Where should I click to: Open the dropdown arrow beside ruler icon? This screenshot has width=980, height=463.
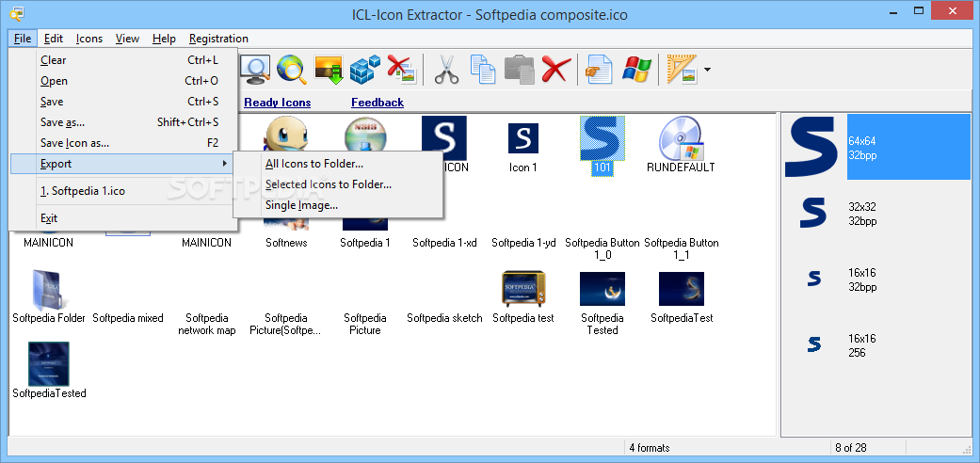pyautogui.click(x=707, y=70)
